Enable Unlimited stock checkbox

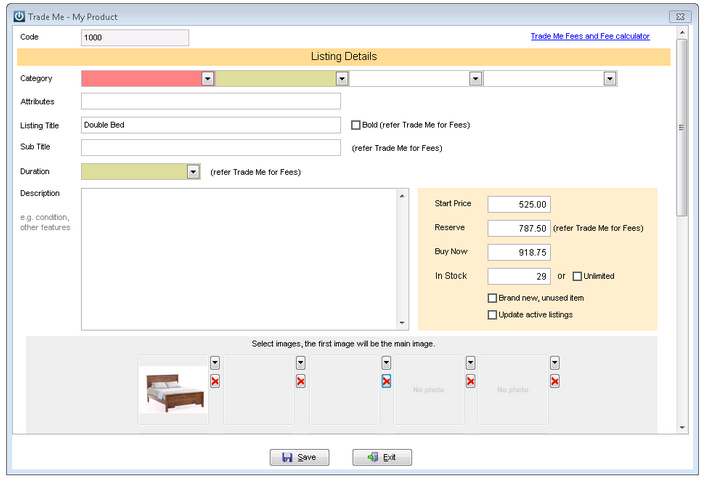coord(577,276)
